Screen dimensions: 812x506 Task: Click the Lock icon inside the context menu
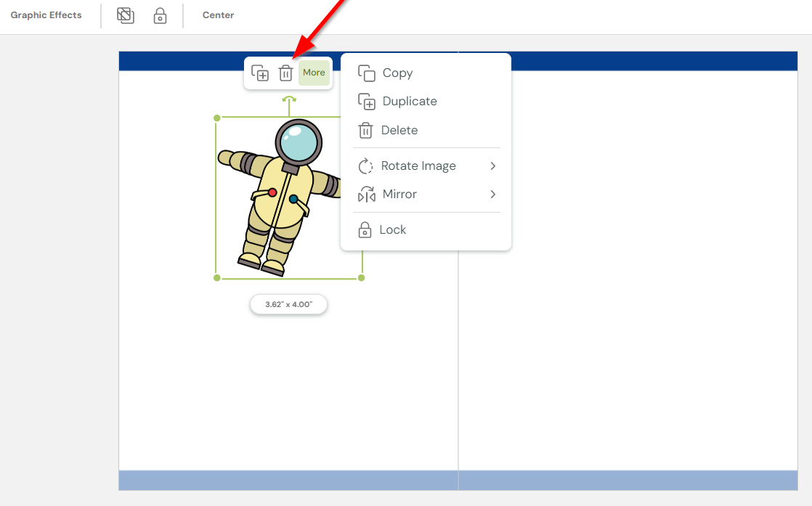click(365, 229)
